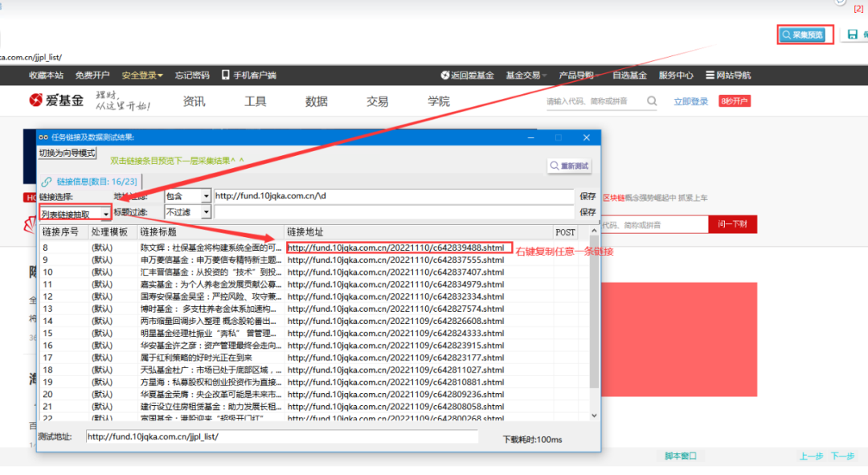Click the link list vertical scrollbar thumb
The image size is (868, 475).
tap(594, 311)
